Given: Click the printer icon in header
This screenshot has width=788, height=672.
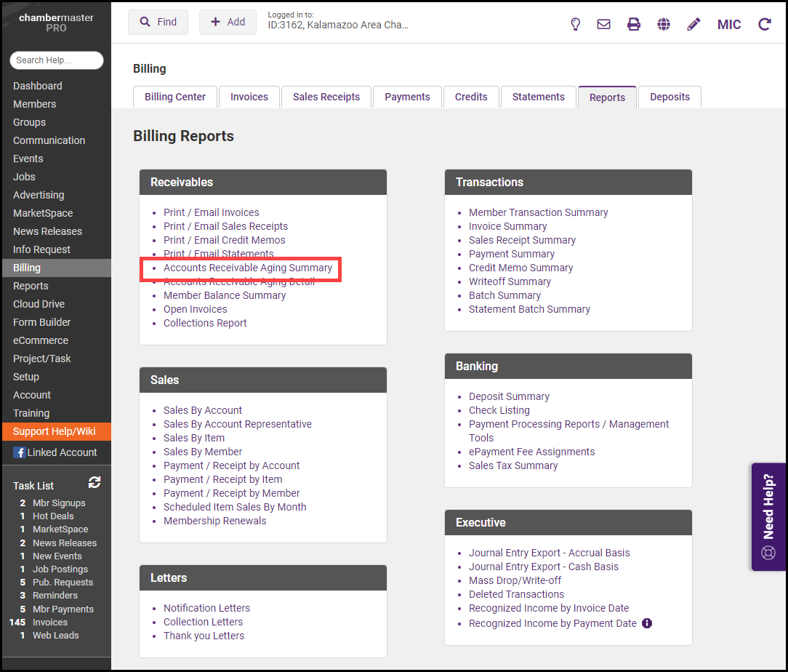Looking at the screenshot, I should pyautogui.click(x=634, y=24).
